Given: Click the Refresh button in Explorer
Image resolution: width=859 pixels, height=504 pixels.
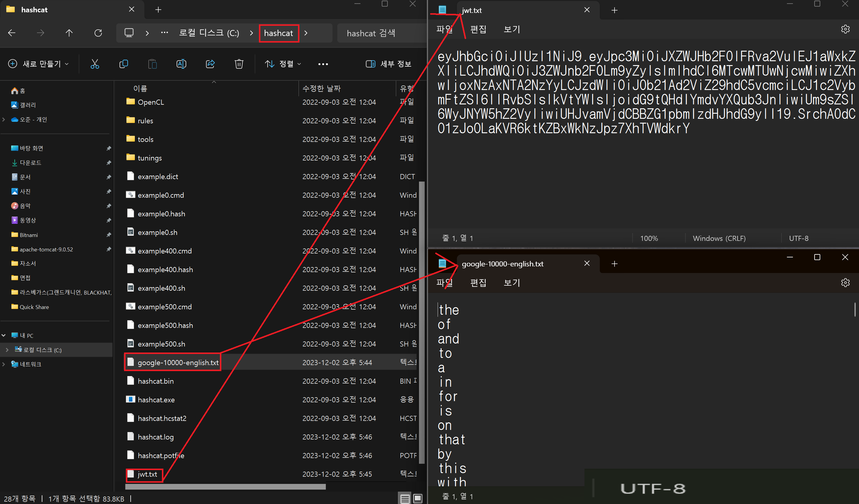Looking at the screenshot, I should click(98, 33).
